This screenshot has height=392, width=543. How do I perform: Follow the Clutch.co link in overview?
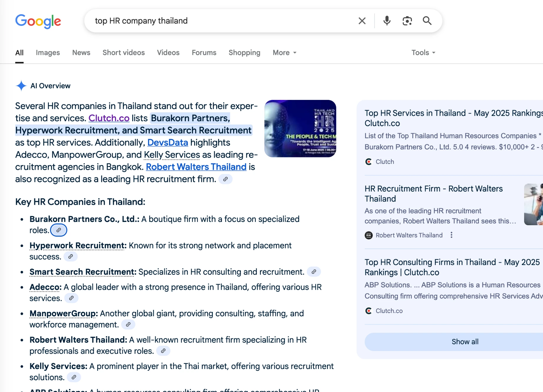[x=109, y=118]
